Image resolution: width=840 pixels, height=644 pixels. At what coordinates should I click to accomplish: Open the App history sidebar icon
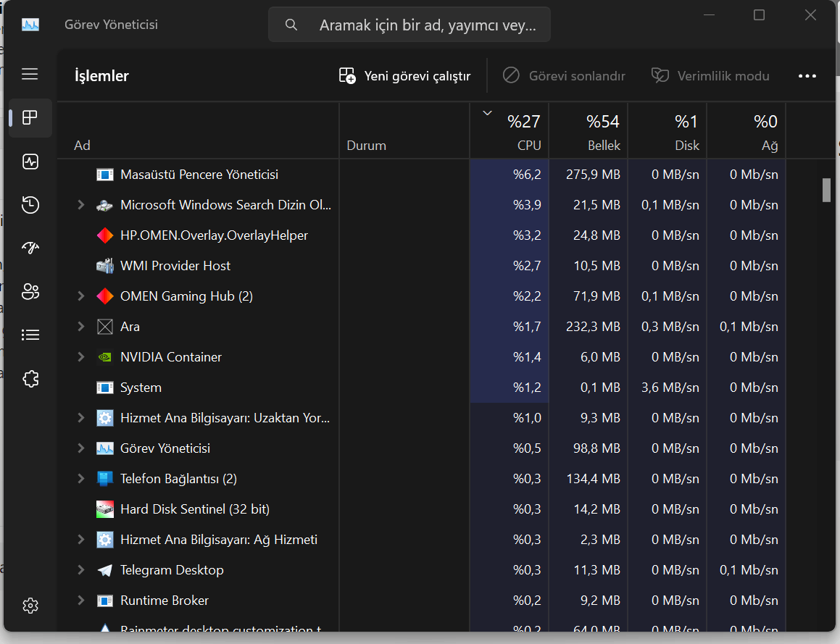coord(30,204)
